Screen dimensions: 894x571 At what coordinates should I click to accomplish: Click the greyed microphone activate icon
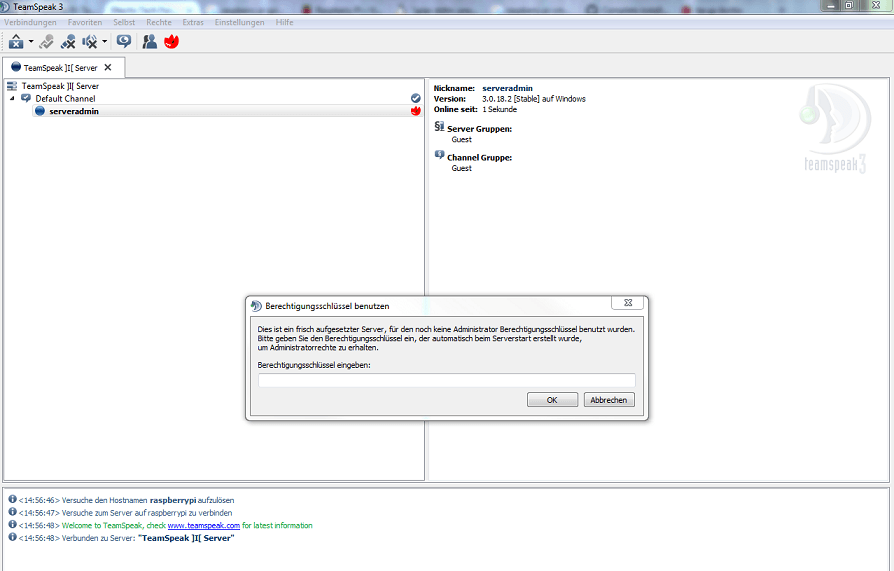[47, 42]
